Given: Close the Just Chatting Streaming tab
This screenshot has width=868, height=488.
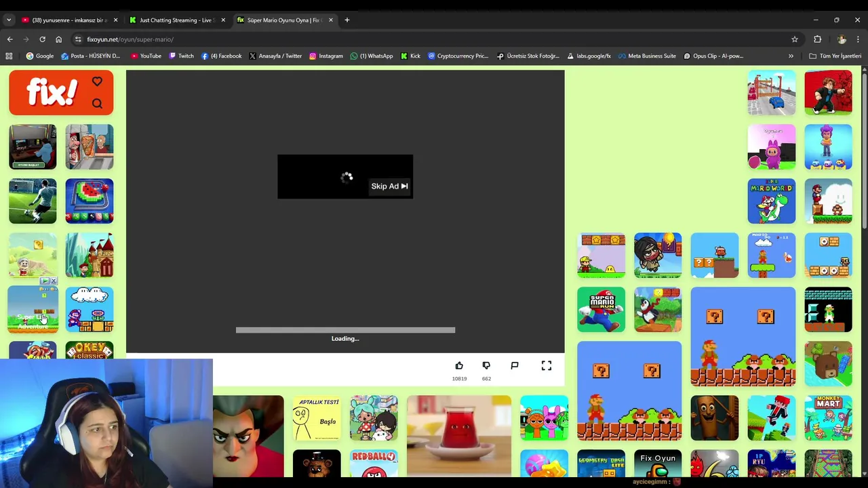Looking at the screenshot, I should [223, 20].
